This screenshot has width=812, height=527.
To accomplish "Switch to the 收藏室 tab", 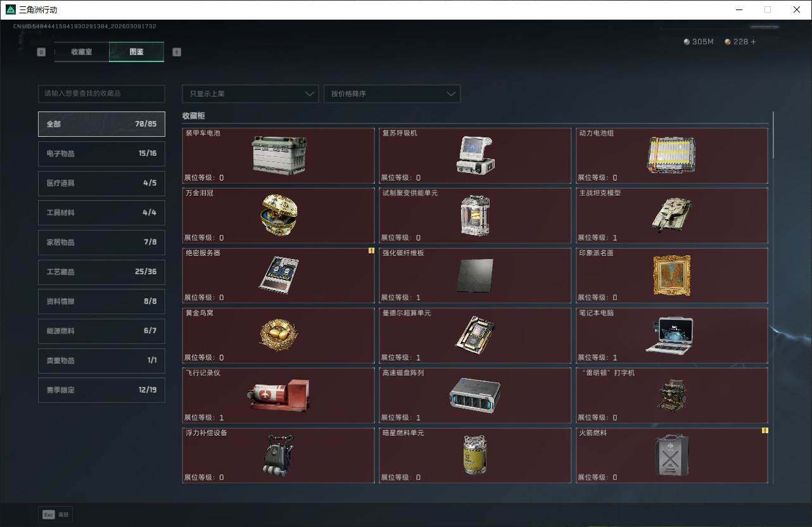I will point(81,52).
